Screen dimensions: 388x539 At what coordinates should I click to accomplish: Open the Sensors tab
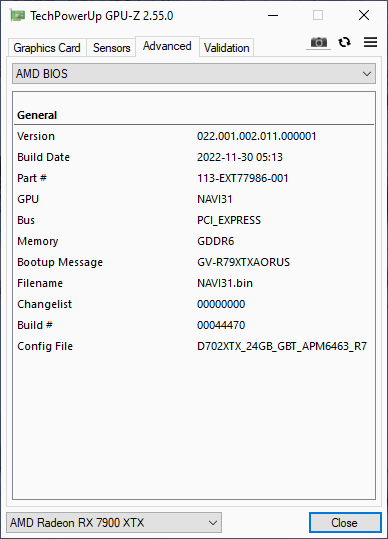(x=111, y=48)
